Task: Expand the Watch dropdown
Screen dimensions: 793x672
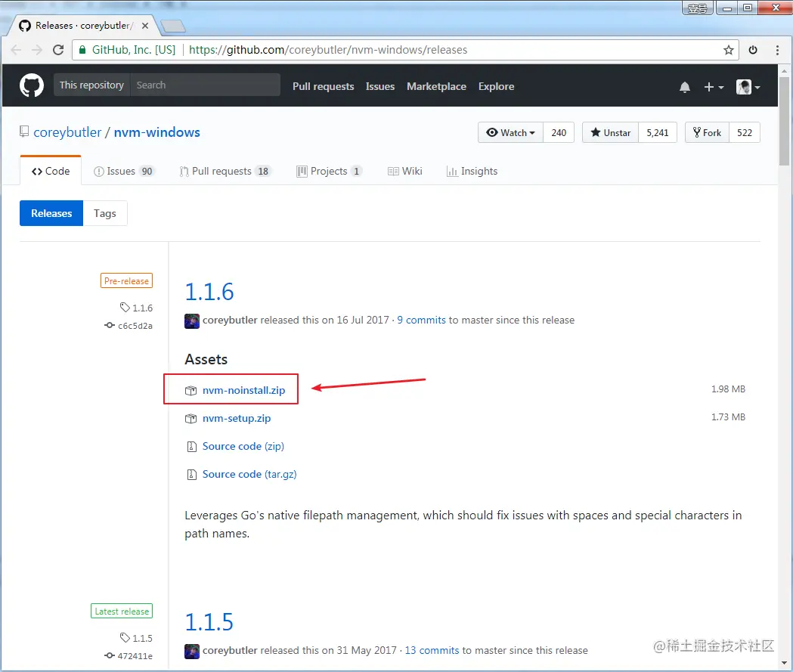Action: [x=510, y=132]
